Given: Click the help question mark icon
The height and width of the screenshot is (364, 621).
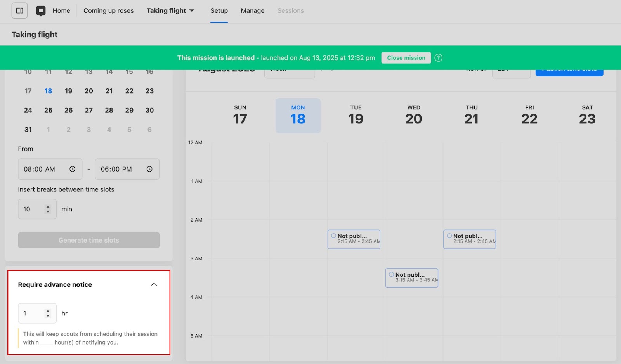Looking at the screenshot, I should click(438, 58).
